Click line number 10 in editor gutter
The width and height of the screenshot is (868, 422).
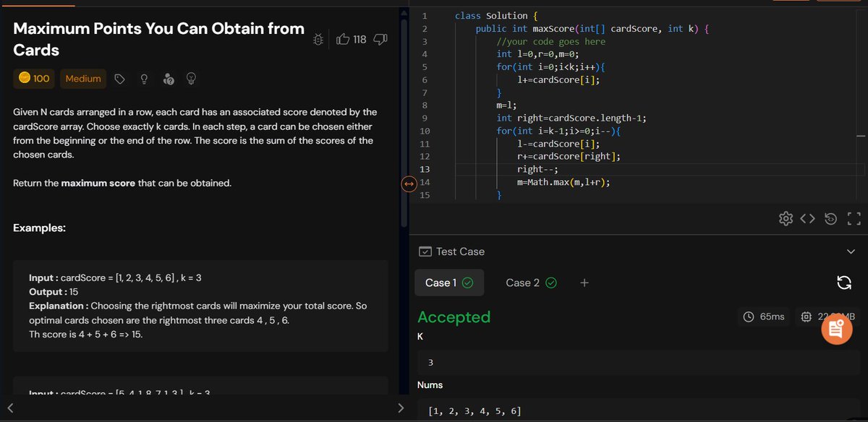pyautogui.click(x=424, y=131)
